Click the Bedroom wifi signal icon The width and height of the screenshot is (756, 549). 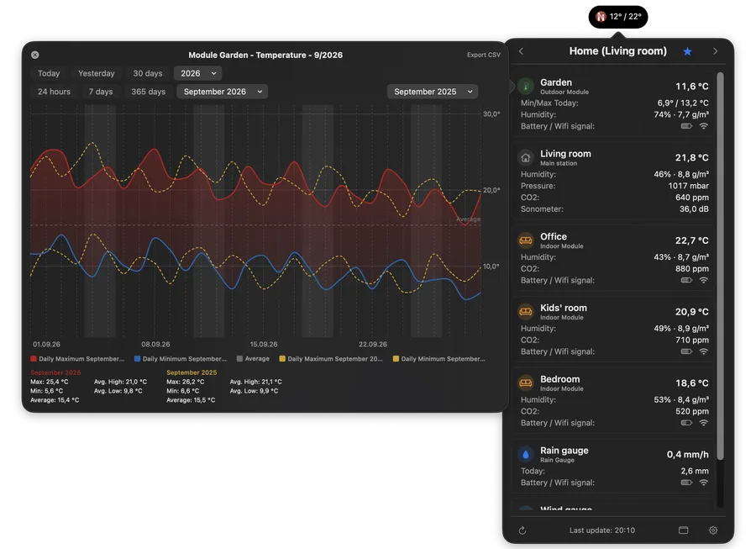click(x=704, y=423)
